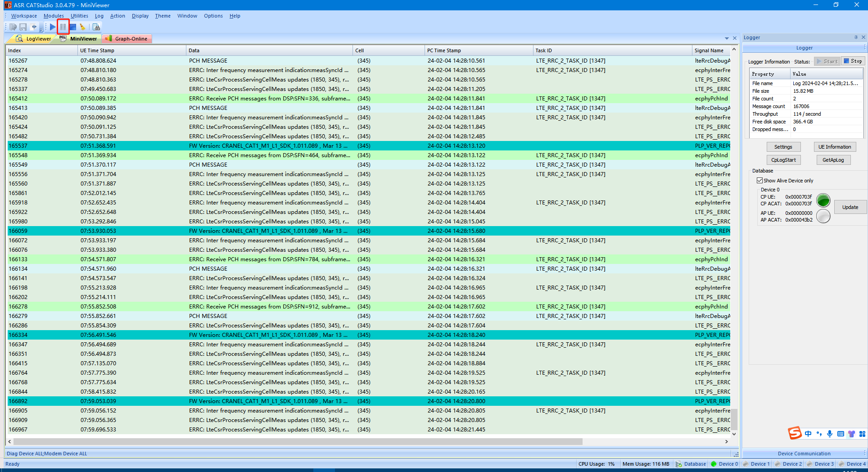Click the UE Information button
The height and width of the screenshot is (472, 868).
pos(834,147)
